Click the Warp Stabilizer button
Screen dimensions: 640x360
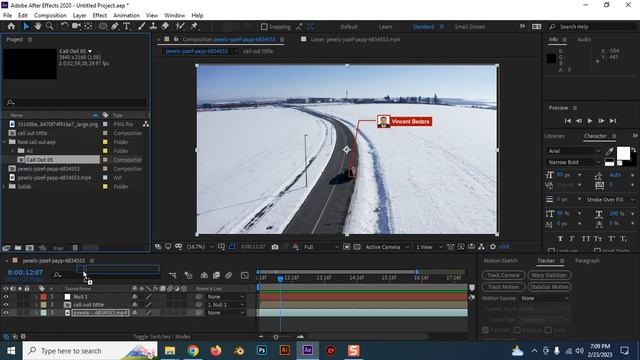pos(549,275)
